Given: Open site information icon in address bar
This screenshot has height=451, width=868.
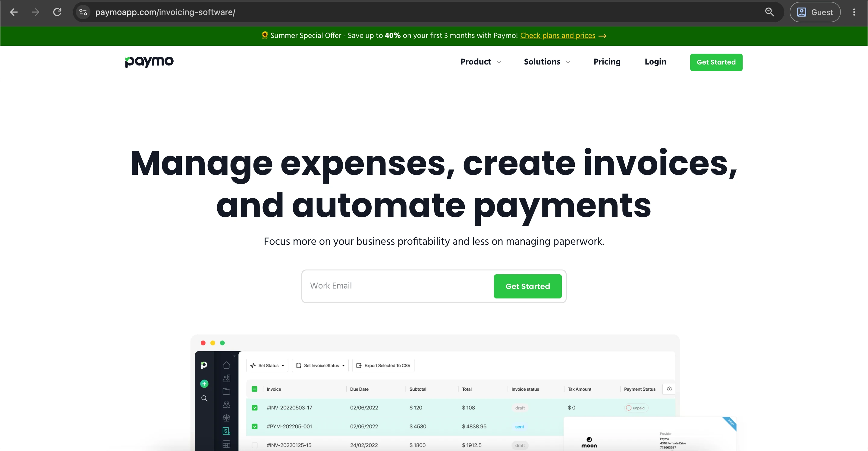Looking at the screenshot, I should 83,12.
